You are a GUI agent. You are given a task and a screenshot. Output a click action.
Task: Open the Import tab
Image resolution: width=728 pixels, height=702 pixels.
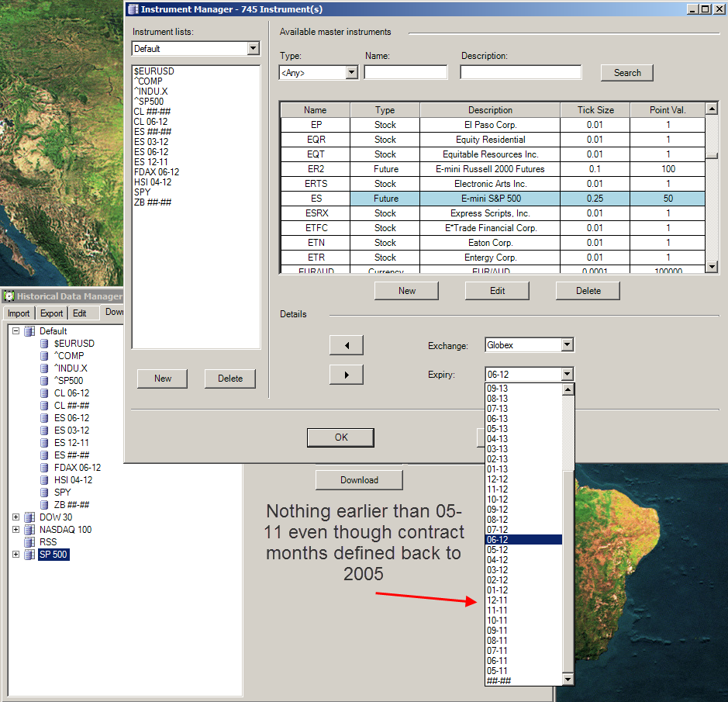(19, 313)
